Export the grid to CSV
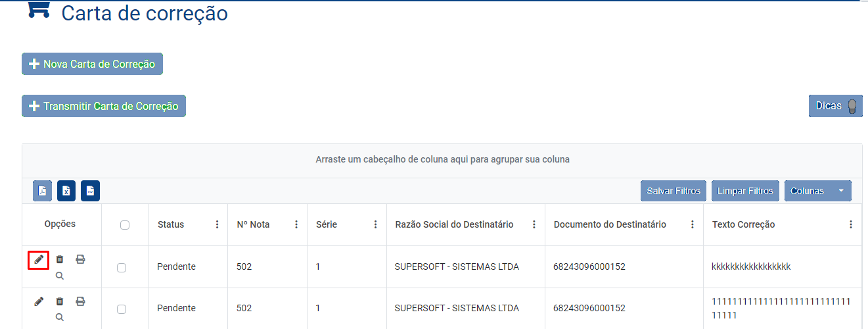 (x=90, y=191)
